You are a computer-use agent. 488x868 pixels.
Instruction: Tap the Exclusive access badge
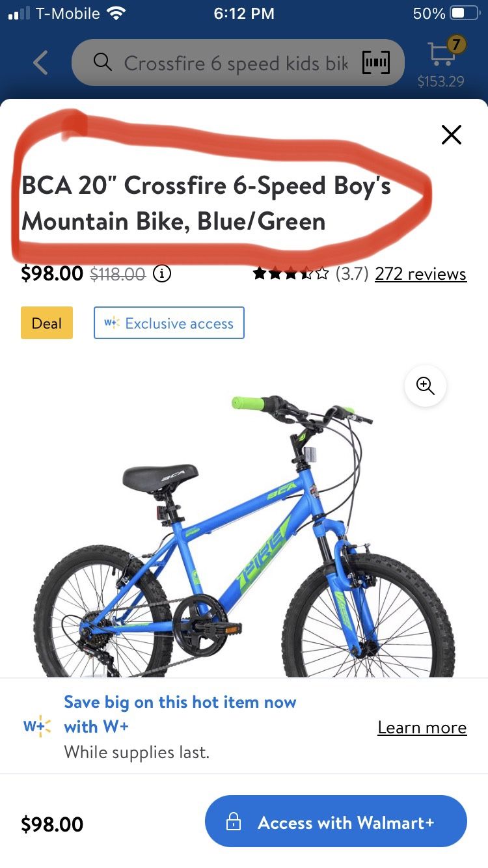(x=169, y=323)
